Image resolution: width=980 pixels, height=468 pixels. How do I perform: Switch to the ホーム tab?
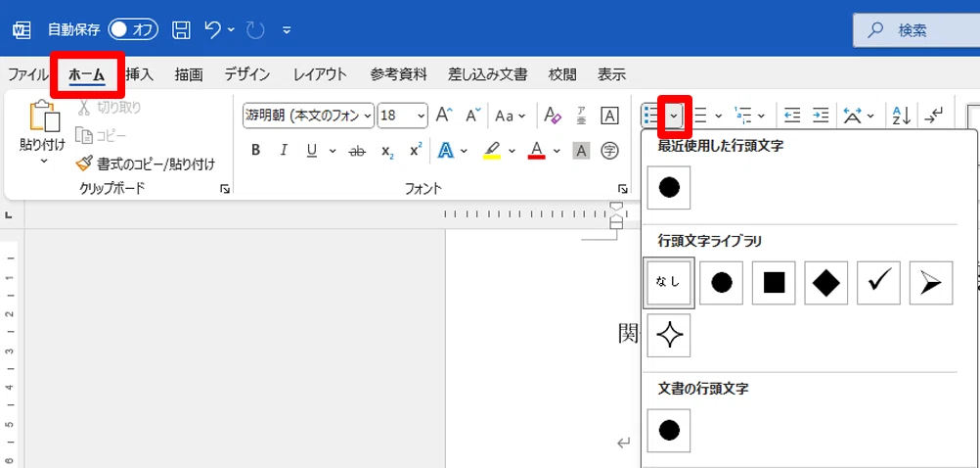pyautogui.click(x=87, y=74)
